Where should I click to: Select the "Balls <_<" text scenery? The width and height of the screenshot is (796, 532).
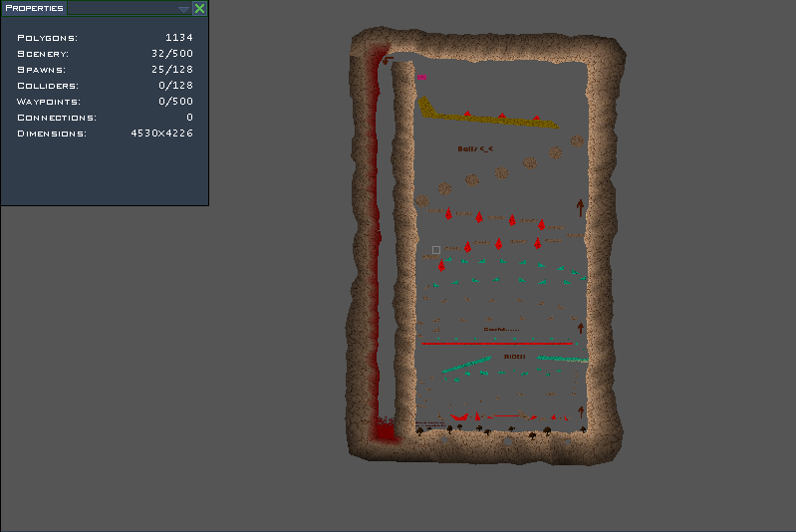click(x=475, y=148)
